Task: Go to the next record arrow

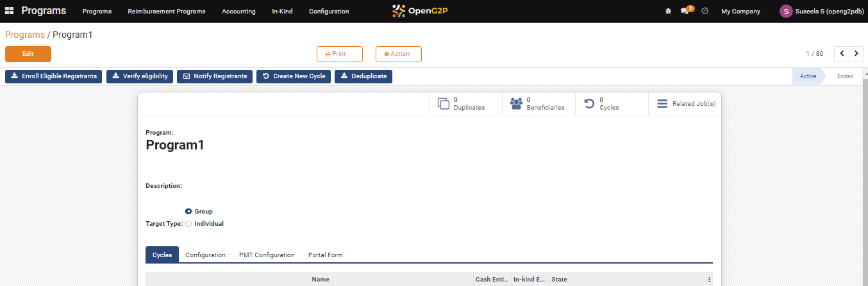Action: [856, 54]
